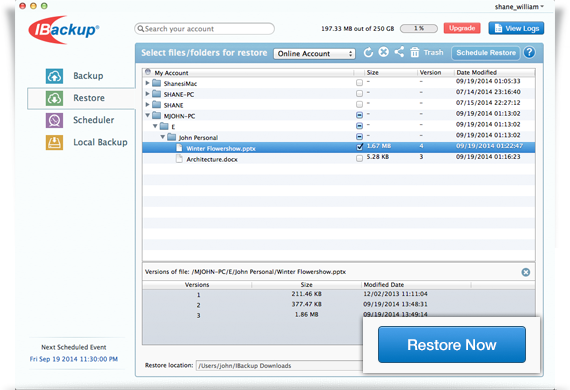Click the 1% storage usage bar

pyautogui.click(x=419, y=28)
